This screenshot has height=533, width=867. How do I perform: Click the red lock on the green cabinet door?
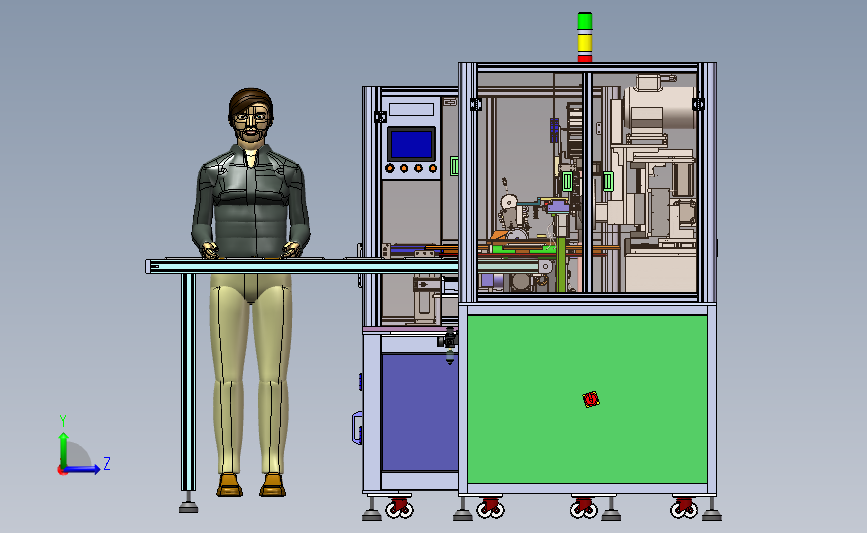(591, 399)
